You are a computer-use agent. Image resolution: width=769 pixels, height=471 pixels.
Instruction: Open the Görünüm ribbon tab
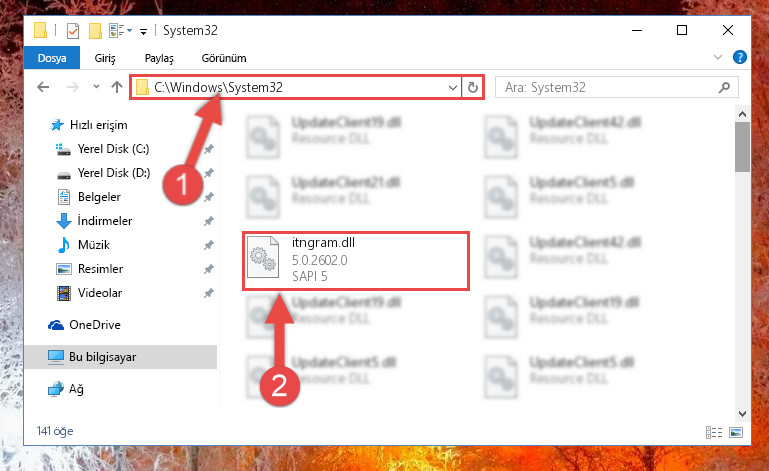pyautogui.click(x=224, y=58)
